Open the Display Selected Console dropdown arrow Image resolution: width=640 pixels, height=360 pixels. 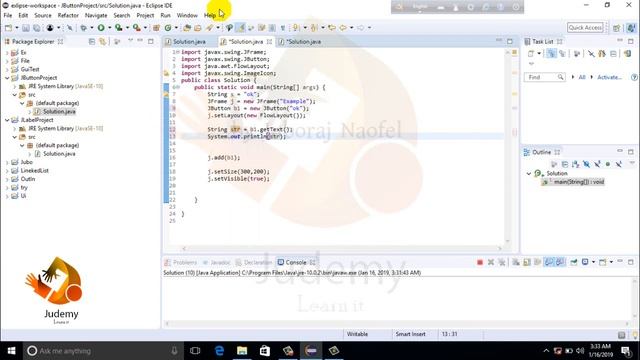click(593, 262)
